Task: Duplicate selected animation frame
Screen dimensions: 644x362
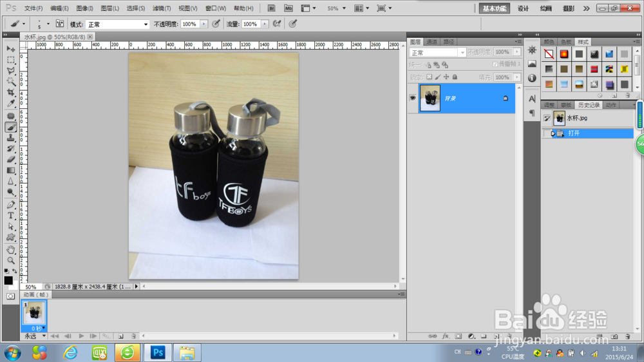Action: tap(121, 336)
